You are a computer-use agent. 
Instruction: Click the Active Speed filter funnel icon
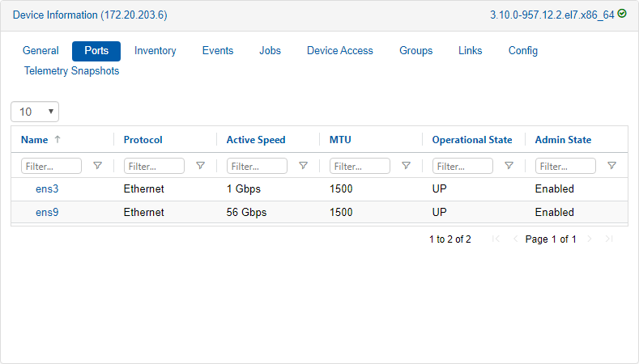(303, 166)
